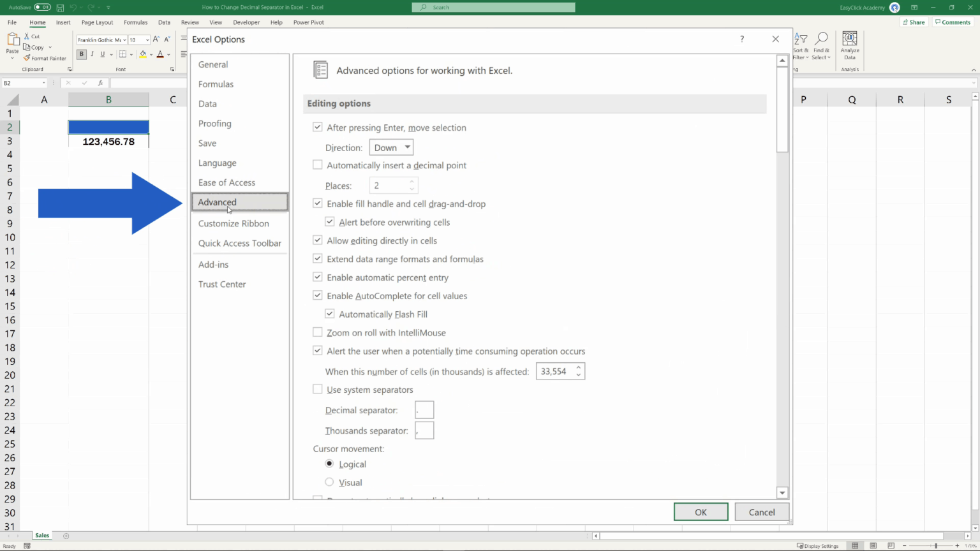This screenshot has height=551, width=980.
Task: Open the Font Color tool
Action: pyautogui.click(x=161, y=54)
